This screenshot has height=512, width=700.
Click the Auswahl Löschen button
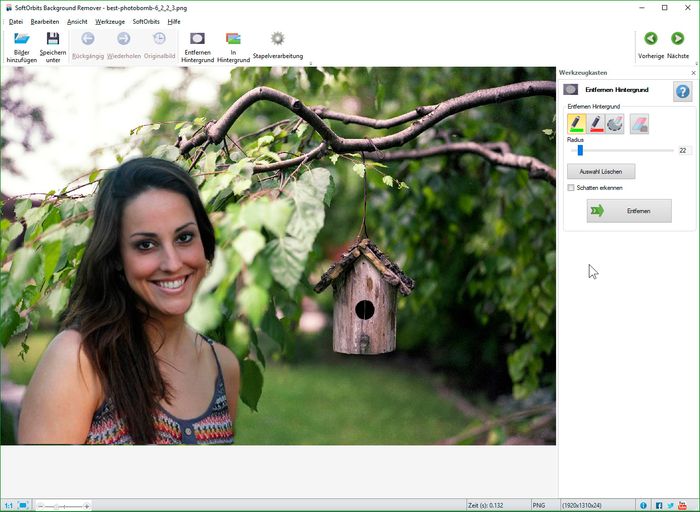(601, 171)
